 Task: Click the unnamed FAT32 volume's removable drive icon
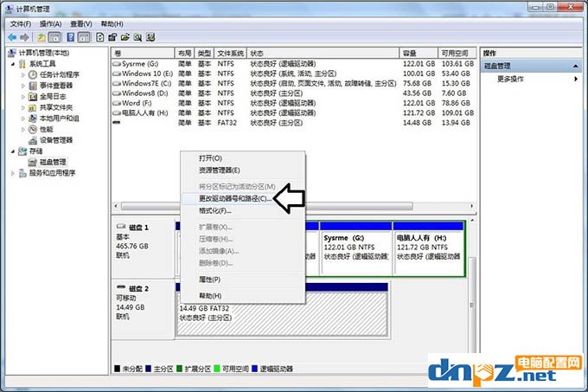click(117, 122)
